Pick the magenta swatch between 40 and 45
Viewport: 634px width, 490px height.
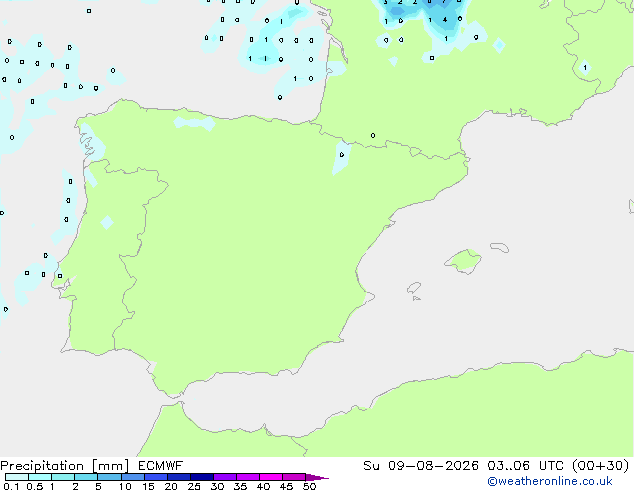(271, 477)
